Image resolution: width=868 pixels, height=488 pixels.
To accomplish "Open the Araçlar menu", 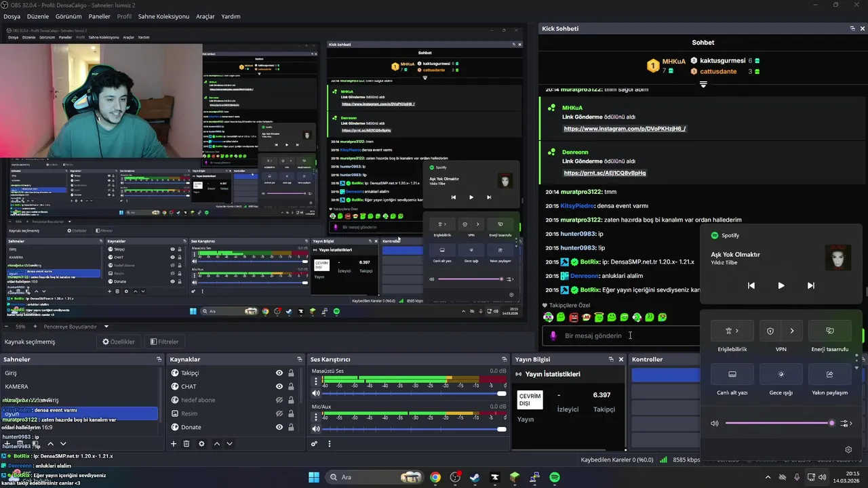I will pos(205,16).
